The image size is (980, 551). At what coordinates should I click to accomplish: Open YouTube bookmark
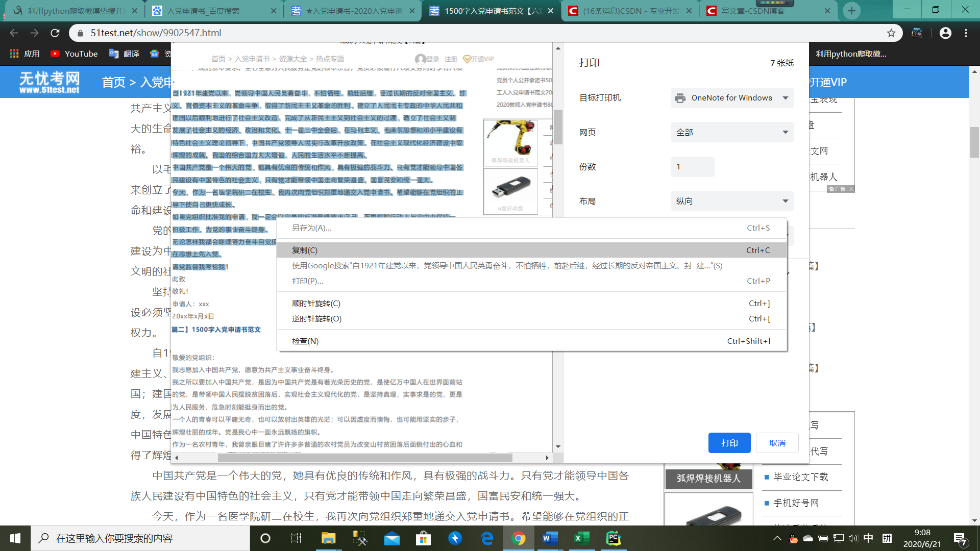point(75,54)
